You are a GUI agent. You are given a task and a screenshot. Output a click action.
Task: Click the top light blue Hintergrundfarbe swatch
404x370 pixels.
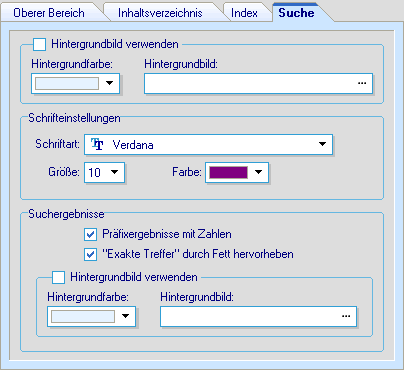point(67,83)
